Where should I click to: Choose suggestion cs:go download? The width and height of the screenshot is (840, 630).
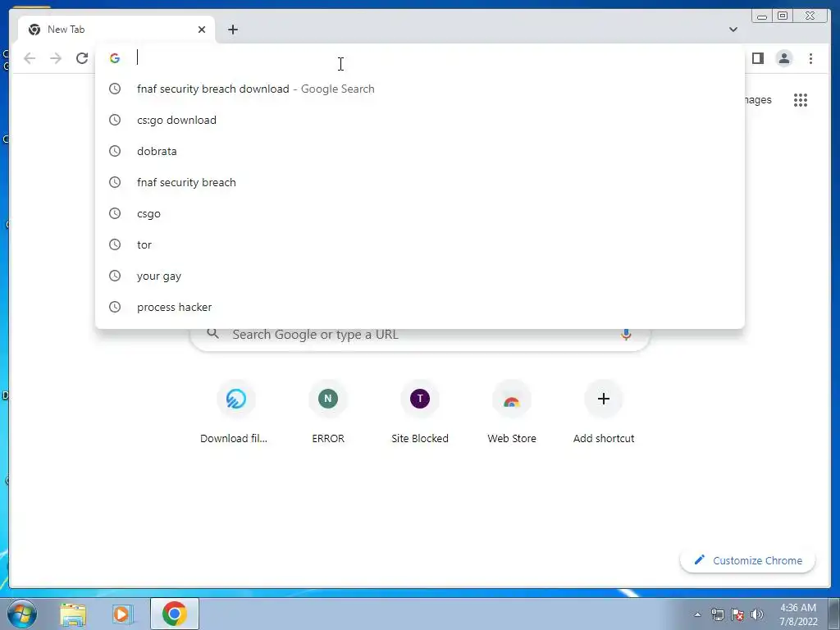[x=420, y=120]
